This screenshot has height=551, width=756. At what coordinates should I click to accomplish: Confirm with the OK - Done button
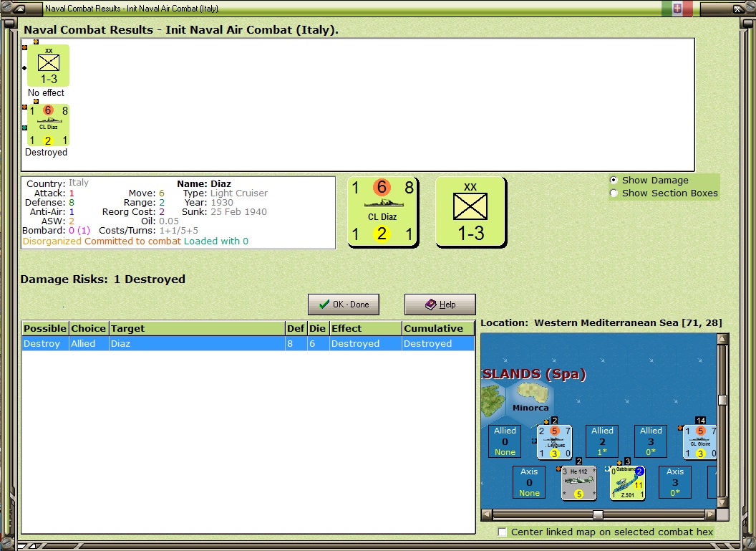[344, 305]
